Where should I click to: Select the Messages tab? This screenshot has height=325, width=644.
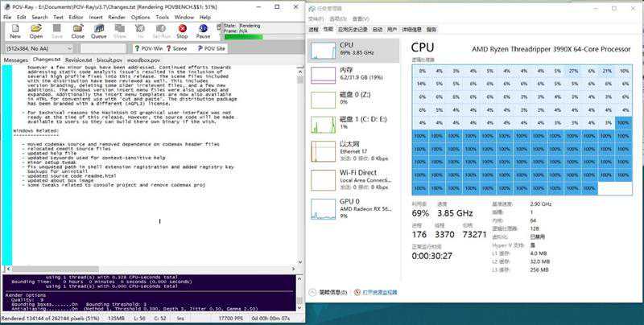[x=16, y=60]
